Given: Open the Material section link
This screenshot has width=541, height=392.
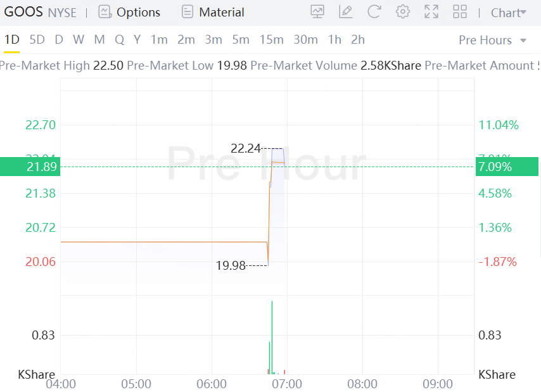Looking at the screenshot, I should tap(221, 12).
